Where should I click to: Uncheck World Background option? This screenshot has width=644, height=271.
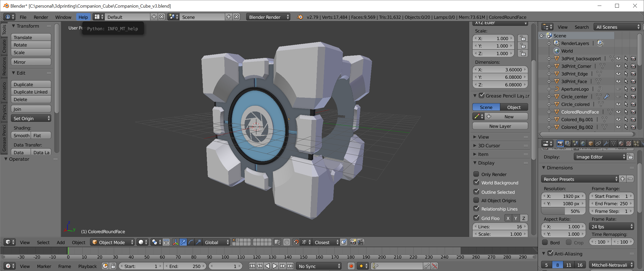point(476,182)
